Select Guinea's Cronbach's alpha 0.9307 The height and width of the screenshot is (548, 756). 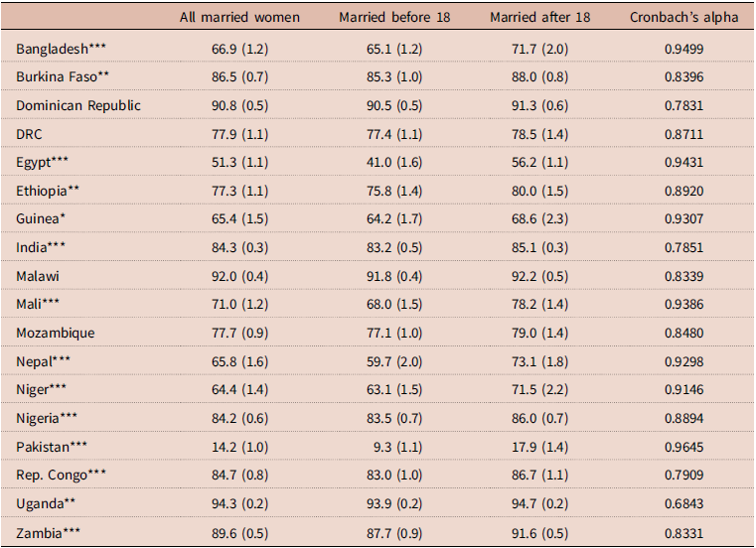683,218
